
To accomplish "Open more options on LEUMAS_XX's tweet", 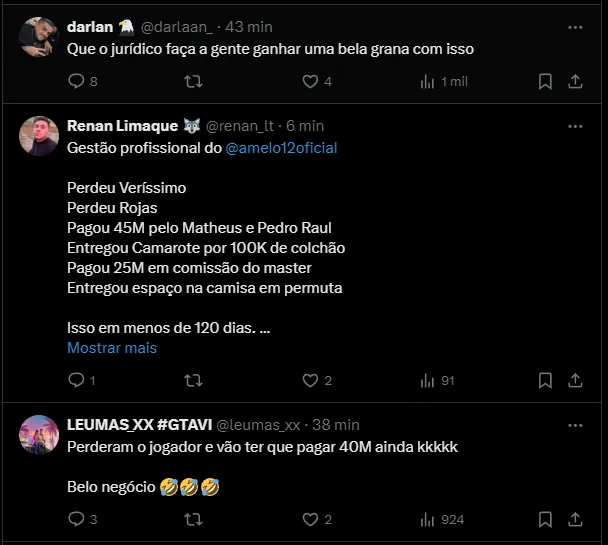I will tap(575, 425).
